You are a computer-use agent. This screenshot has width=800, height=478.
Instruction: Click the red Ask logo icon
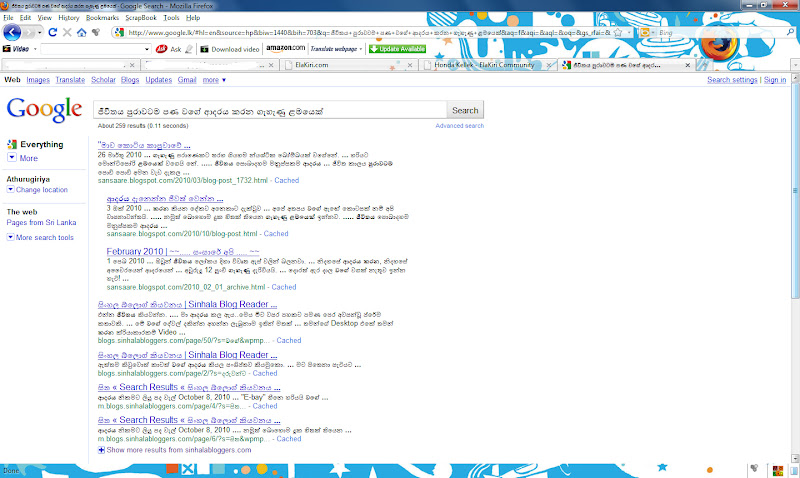coord(161,49)
